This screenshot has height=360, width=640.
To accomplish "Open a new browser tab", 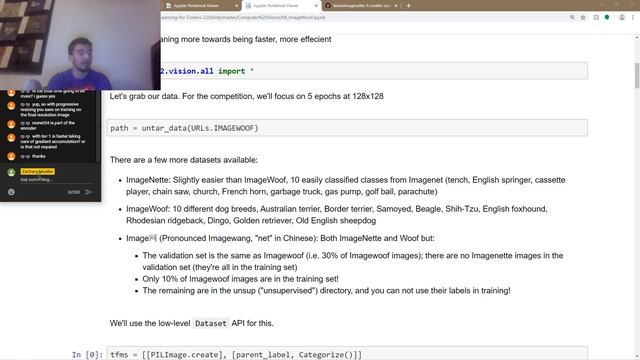I will click(408, 6).
